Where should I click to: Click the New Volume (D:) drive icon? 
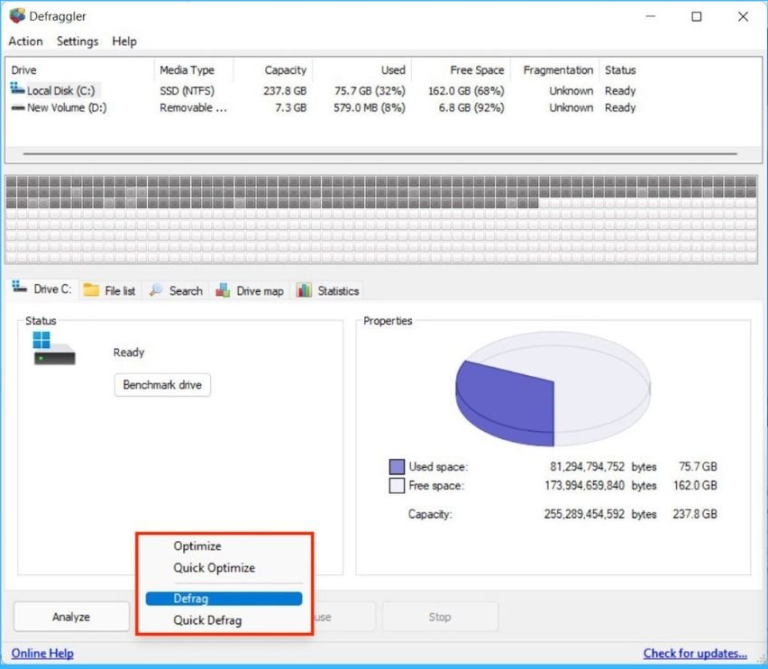[x=17, y=108]
